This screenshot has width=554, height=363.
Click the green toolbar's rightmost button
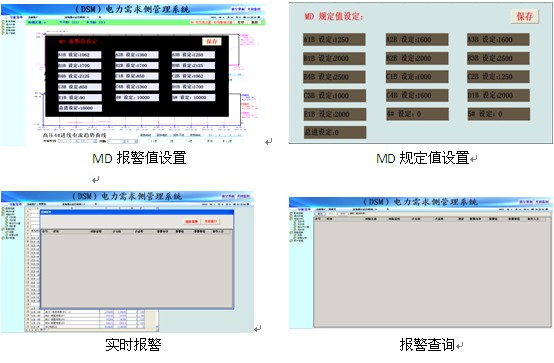tap(255, 22)
